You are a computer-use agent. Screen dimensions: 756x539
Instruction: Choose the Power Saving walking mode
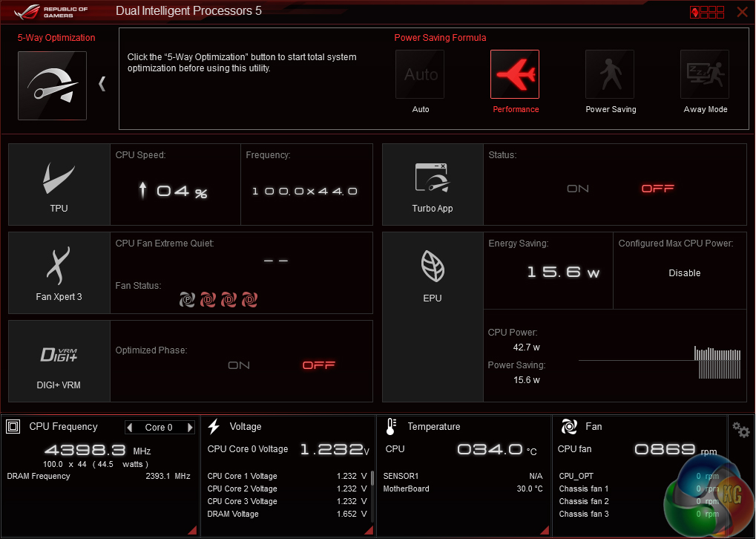tap(610, 75)
